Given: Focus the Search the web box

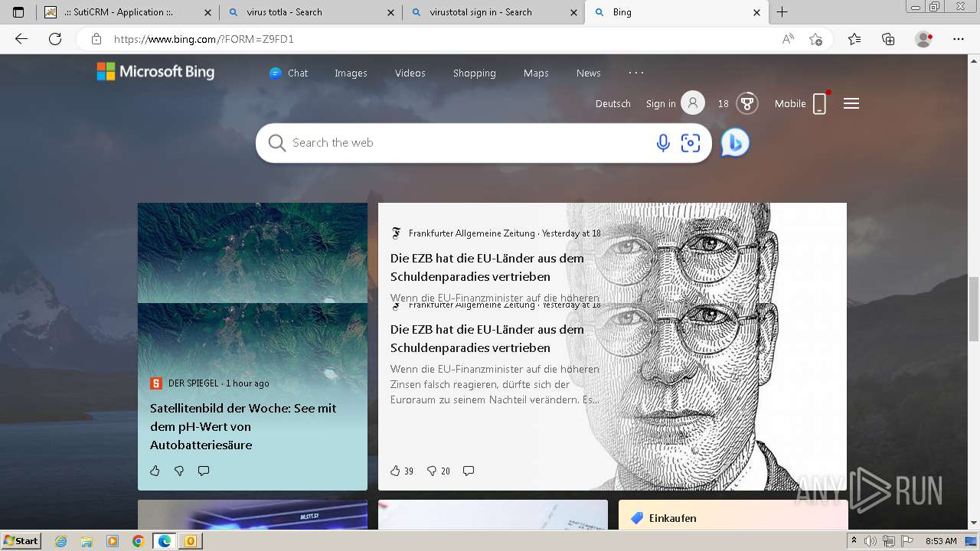Looking at the screenshot, I should click(x=471, y=143).
